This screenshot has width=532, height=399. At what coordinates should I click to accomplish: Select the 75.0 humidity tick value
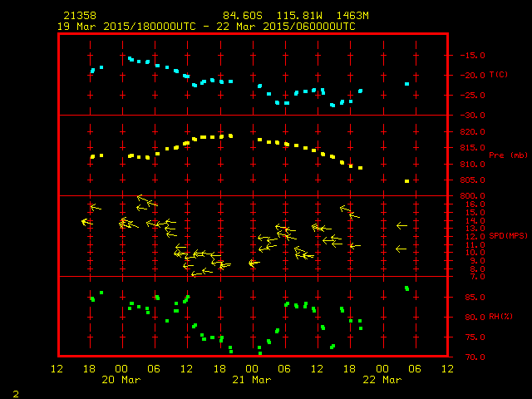click(475, 337)
